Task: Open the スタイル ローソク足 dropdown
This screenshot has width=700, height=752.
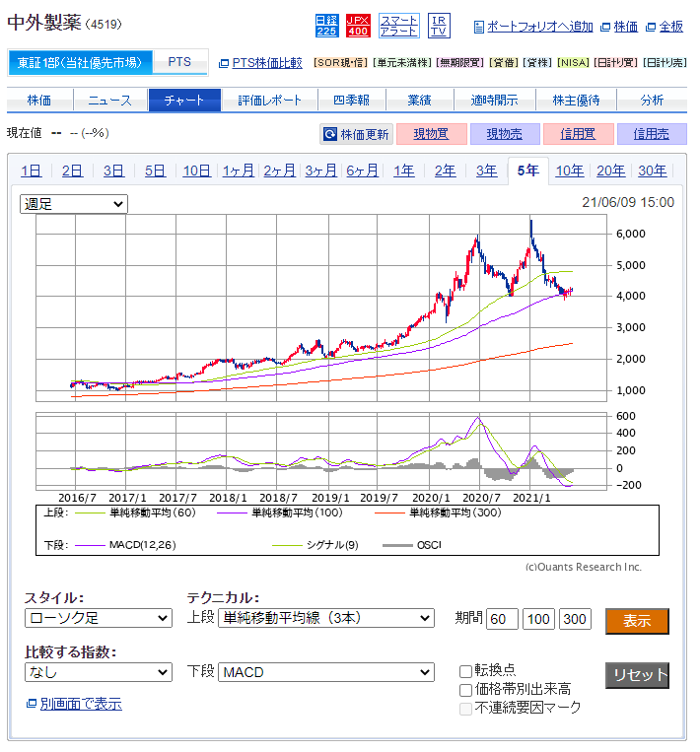Action: click(x=99, y=618)
